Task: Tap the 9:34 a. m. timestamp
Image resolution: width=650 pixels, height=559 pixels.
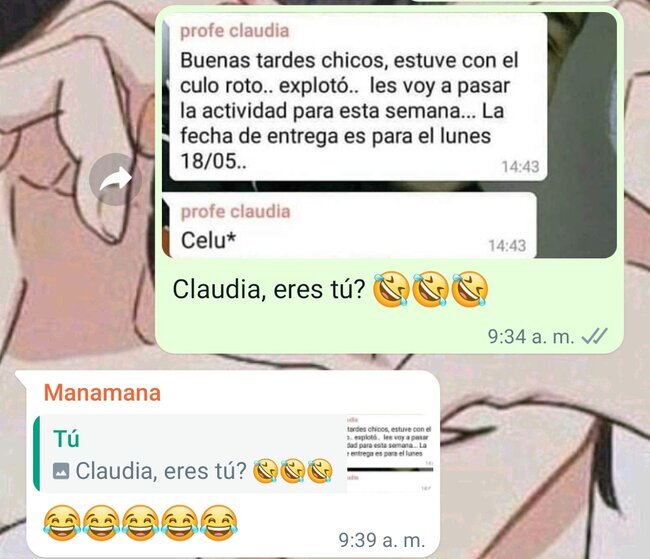Action: 531,336
